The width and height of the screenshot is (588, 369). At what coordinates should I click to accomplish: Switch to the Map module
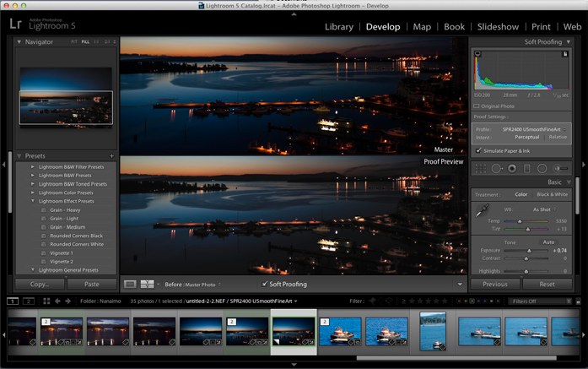click(x=422, y=27)
